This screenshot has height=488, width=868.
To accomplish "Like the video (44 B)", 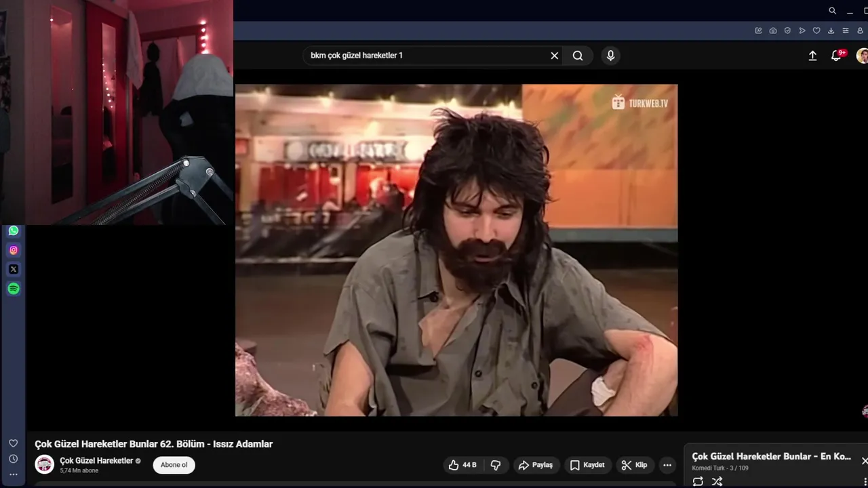I will coord(462,465).
